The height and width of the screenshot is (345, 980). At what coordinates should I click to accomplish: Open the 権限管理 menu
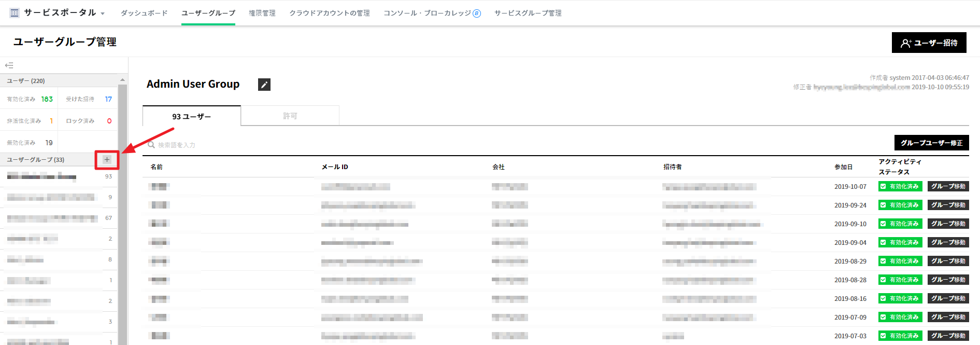(x=262, y=13)
